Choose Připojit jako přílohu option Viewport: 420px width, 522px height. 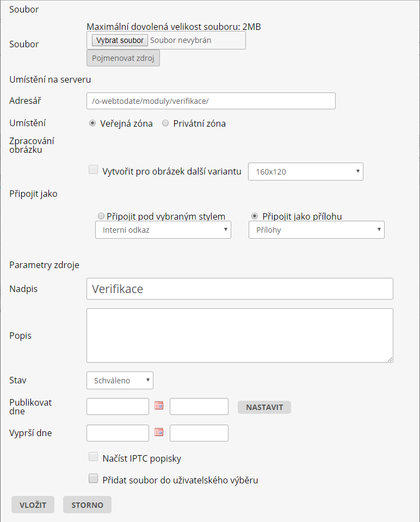(254, 216)
